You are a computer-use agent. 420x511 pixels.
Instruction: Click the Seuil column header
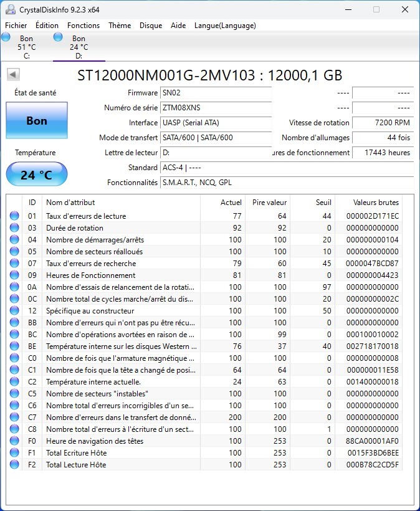[313, 202]
